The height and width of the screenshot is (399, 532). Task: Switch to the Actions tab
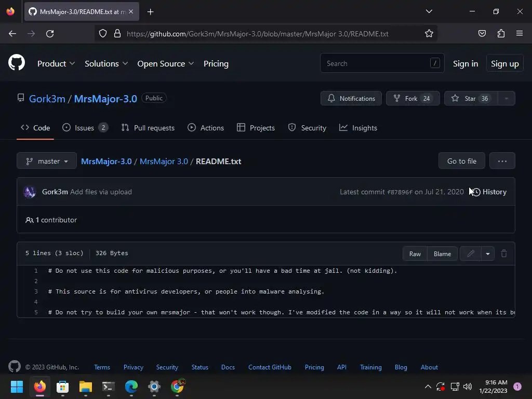pyautogui.click(x=206, y=128)
